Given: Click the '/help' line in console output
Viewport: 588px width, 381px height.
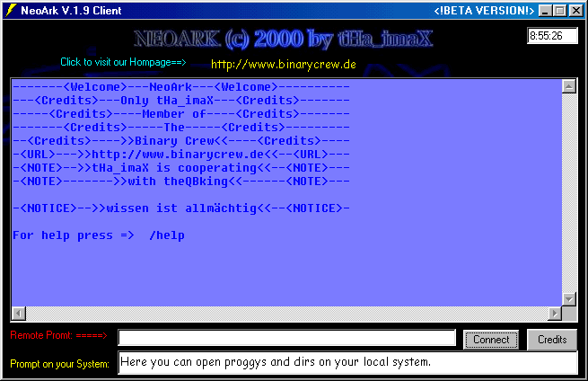Looking at the screenshot, I should click(99, 235).
